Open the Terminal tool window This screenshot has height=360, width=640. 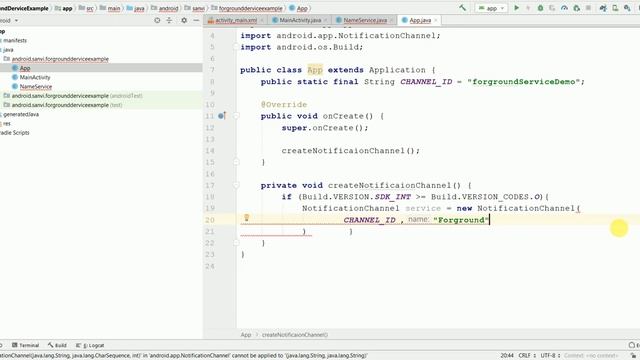[25, 345]
